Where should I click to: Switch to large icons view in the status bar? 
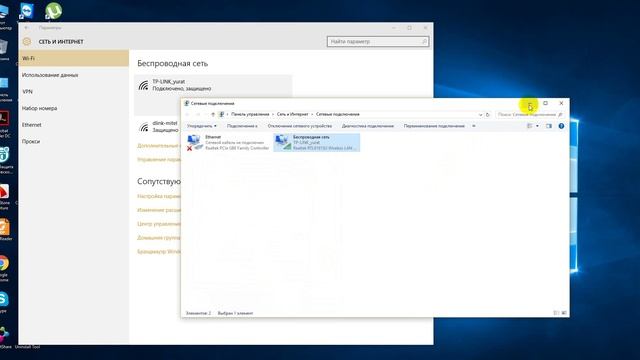coord(564,313)
